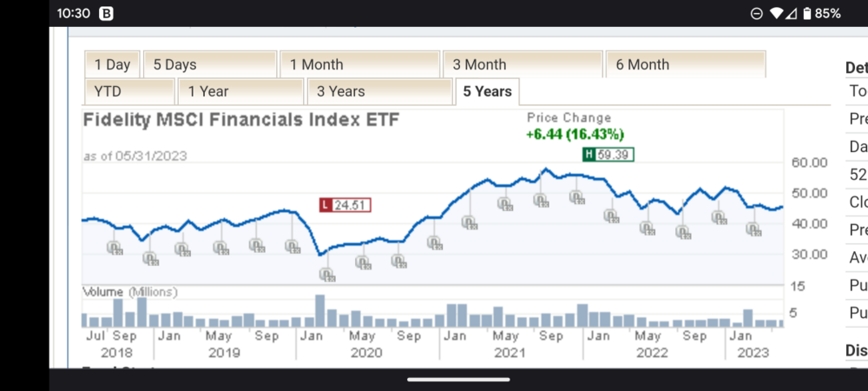Screen dimensions: 868x391
Task: Tap the do-not-disturb status icon
Action: pyautogui.click(x=757, y=13)
